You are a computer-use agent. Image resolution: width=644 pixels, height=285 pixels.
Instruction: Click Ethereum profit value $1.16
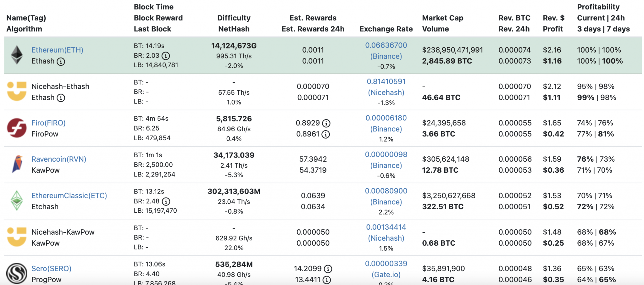tap(552, 61)
